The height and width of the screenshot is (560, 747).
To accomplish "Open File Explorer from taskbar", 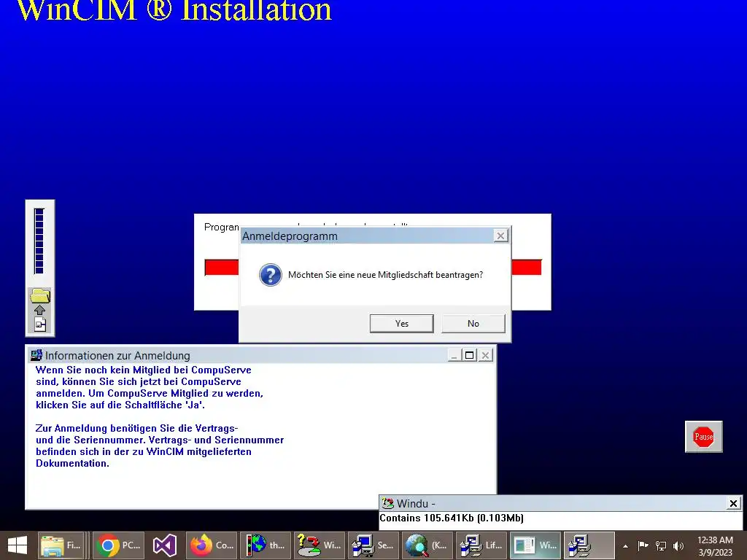I will pos(61,545).
